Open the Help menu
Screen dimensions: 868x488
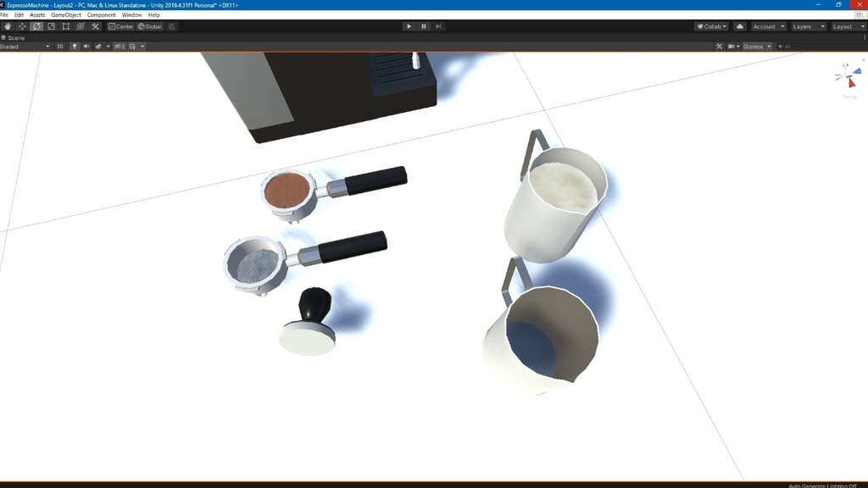pos(154,15)
